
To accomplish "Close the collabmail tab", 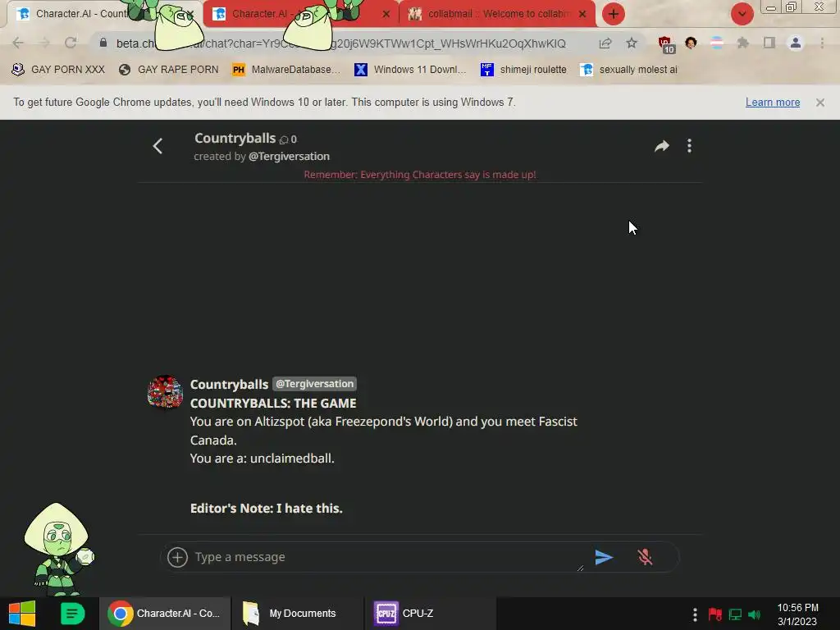I will coord(582,14).
